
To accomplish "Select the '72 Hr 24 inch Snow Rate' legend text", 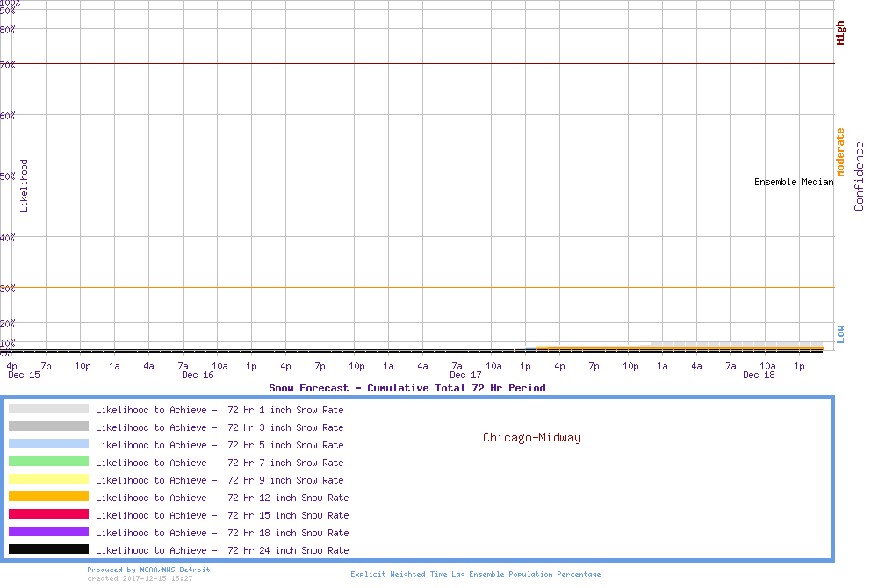I will point(288,550).
